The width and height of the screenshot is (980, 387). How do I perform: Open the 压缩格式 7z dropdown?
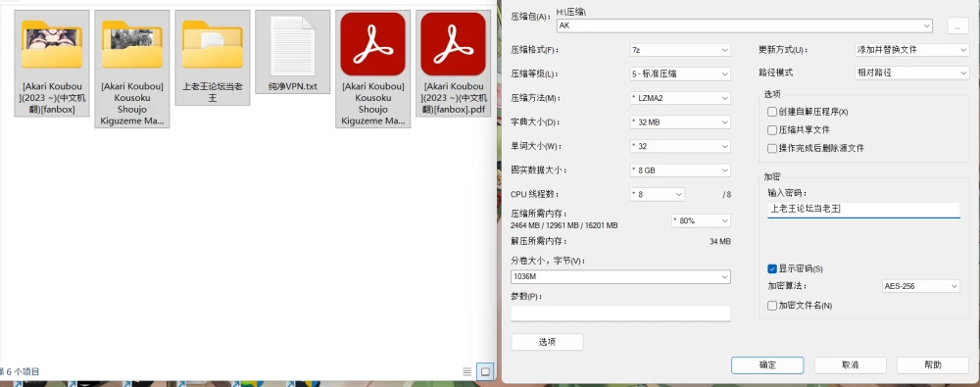[x=680, y=50]
